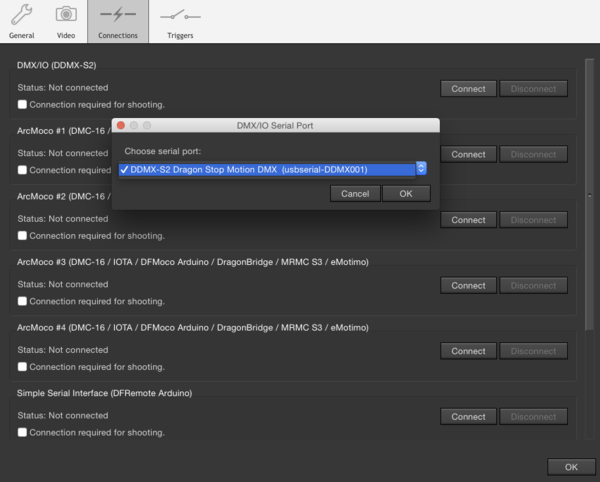The image size is (600, 482).
Task: Select the Connections plug icon
Action: (x=118, y=15)
